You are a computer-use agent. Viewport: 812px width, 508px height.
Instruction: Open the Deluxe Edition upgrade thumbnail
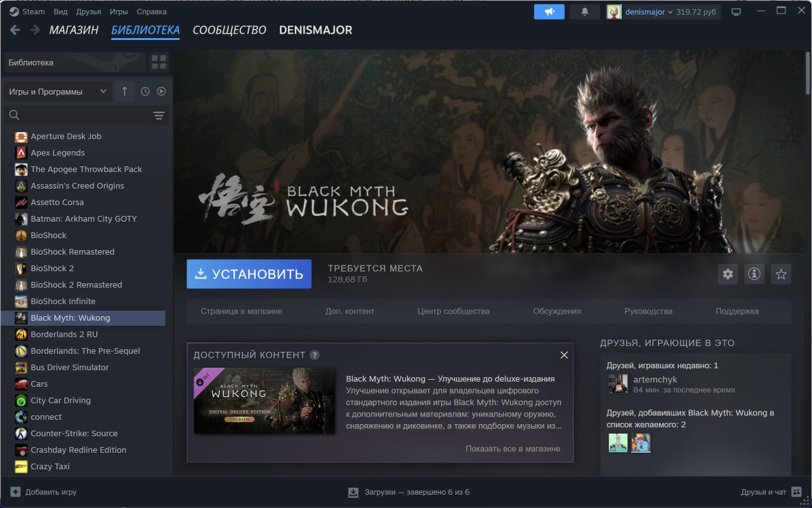(264, 401)
